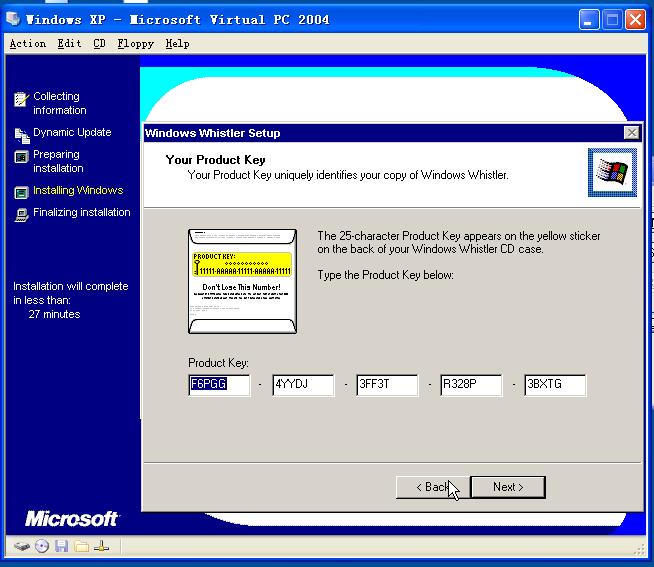Click the hard disk icon in status bar
Image resolution: width=654 pixels, height=567 pixels.
tap(22, 546)
